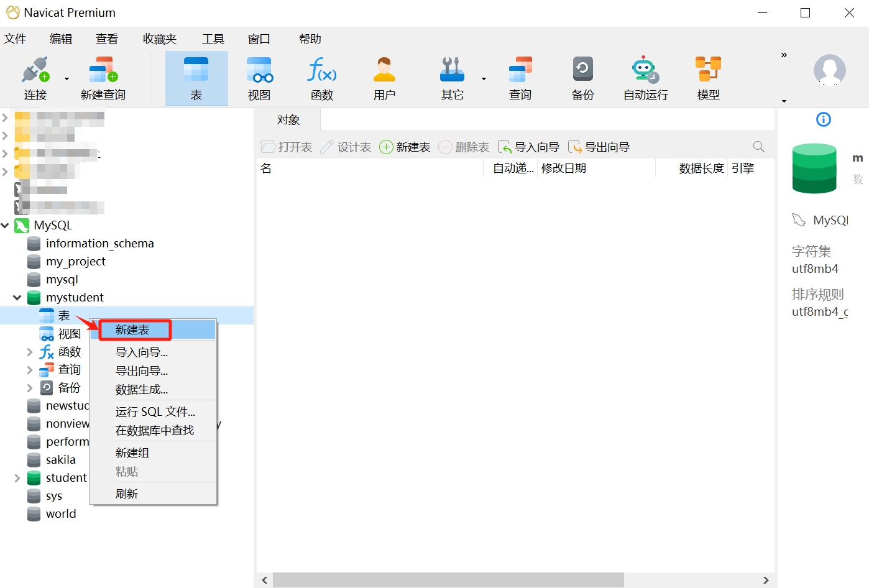The image size is (869, 588).
Task: Open the 模型 (Model) toolbar icon
Action: [x=708, y=78]
